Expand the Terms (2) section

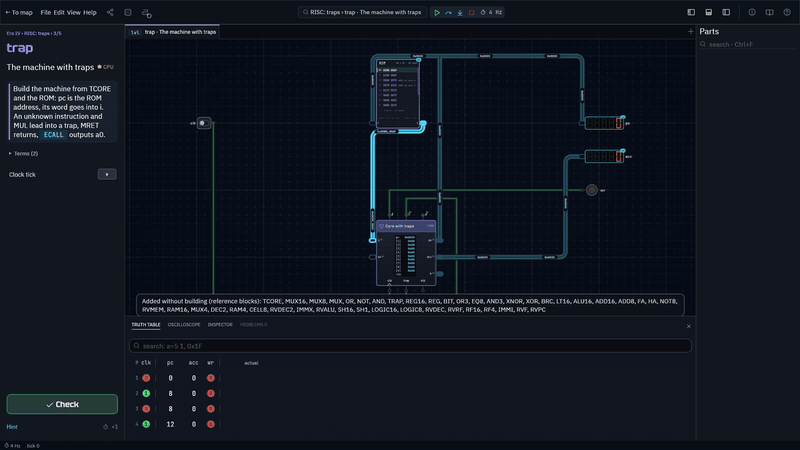pos(23,154)
